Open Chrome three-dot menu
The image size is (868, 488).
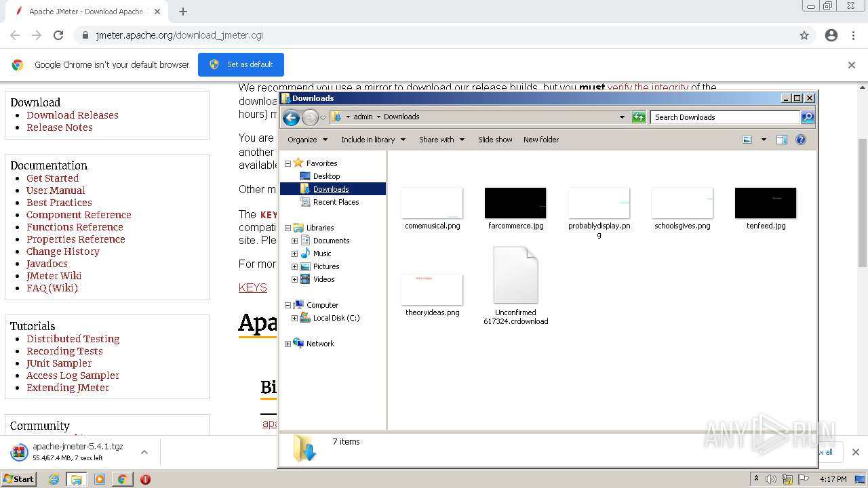[x=854, y=35]
